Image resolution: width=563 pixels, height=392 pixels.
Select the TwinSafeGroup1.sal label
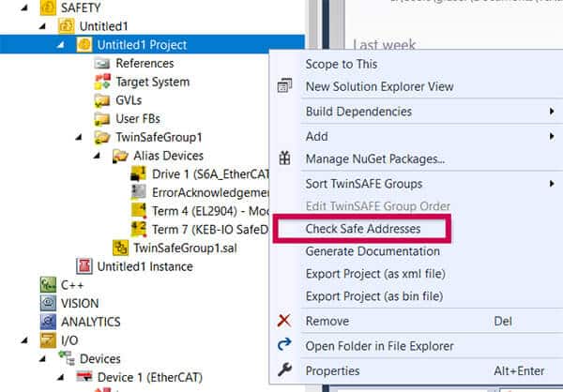point(185,249)
